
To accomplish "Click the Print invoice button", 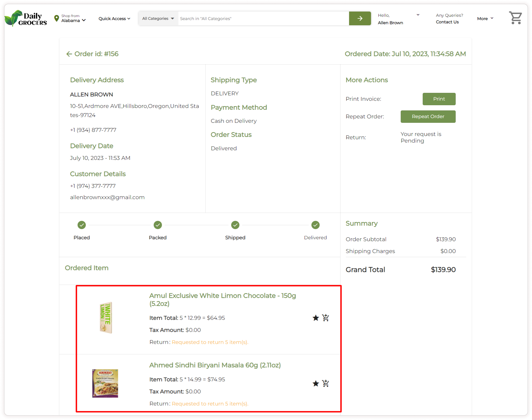I will point(439,99).
